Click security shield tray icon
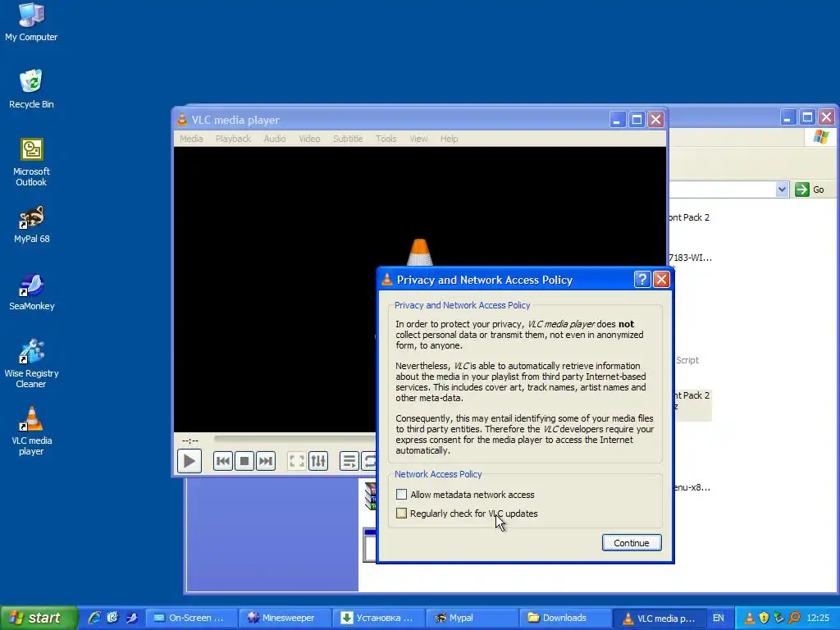This screenshot has height=630, width=840. (x=764, y=618)
